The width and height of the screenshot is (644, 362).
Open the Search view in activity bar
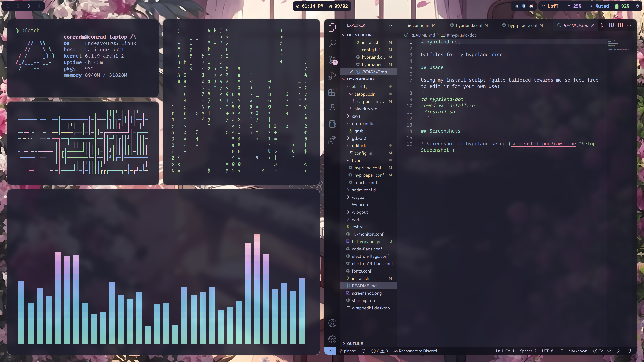332,43
